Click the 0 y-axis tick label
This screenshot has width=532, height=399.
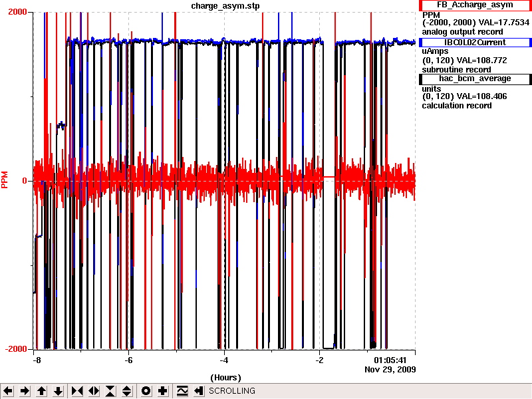click(x=25, y=181)
